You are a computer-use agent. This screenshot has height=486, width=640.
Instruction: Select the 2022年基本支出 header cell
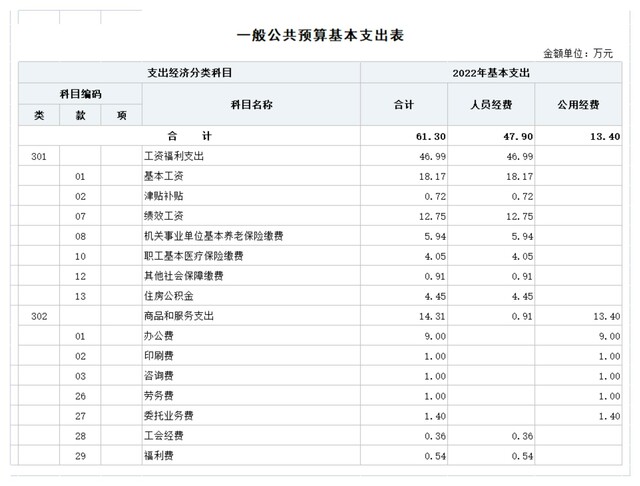491,73
